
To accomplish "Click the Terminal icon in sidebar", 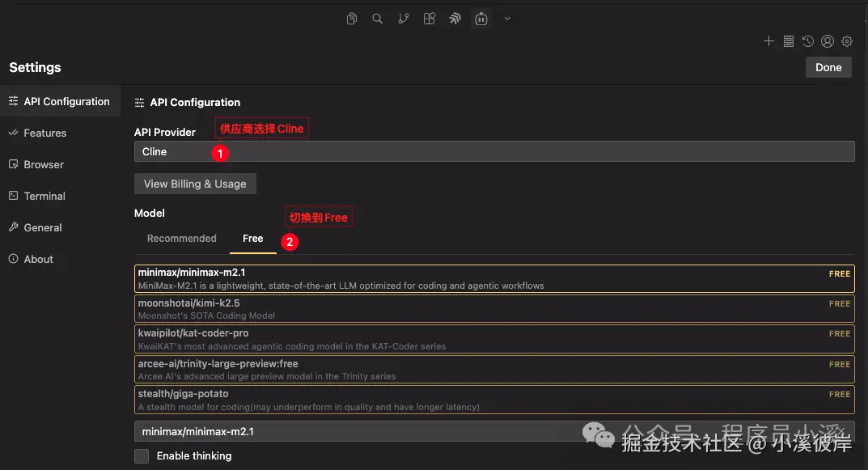I will tap(13, 196).
